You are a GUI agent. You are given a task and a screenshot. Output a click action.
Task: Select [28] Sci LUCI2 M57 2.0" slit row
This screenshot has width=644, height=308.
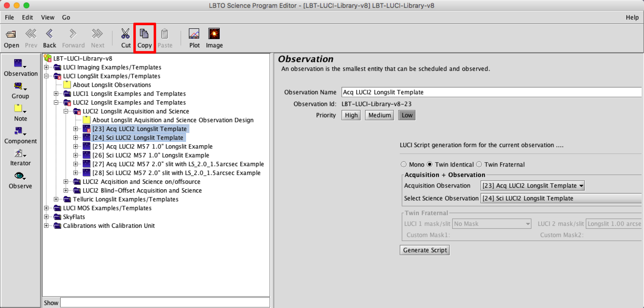point(176,173)
